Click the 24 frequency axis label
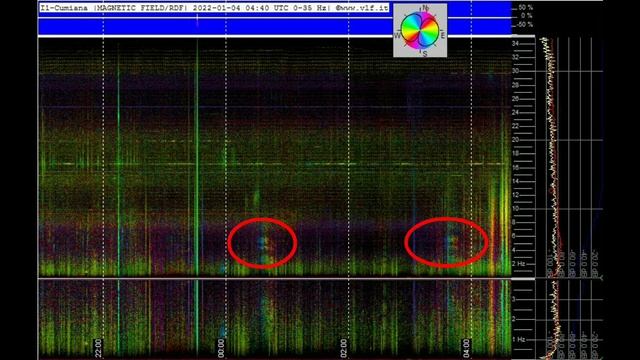640x360 pixels. click(516, 112)
